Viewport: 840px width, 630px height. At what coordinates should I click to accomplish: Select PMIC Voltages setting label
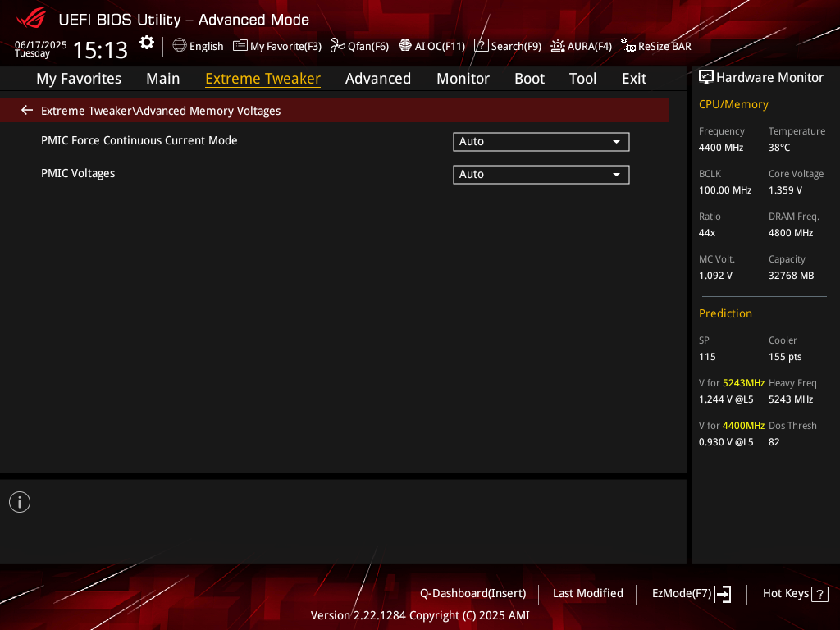point(78,174)
